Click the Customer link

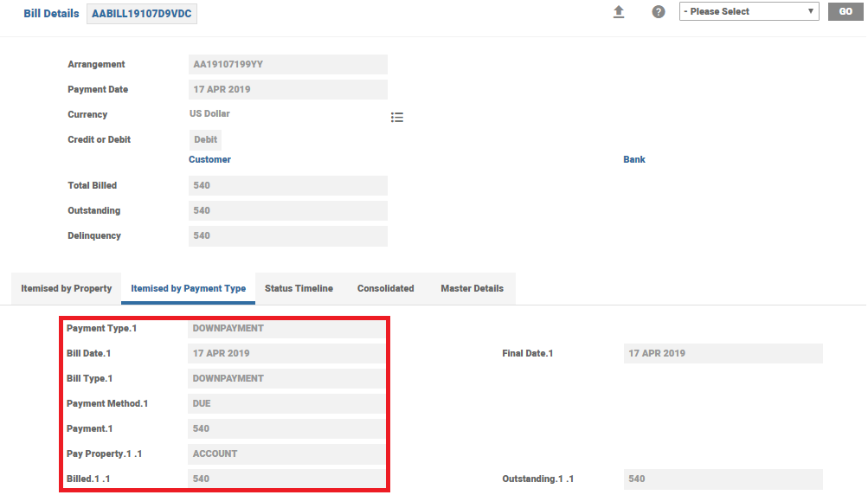pos(209,160)
